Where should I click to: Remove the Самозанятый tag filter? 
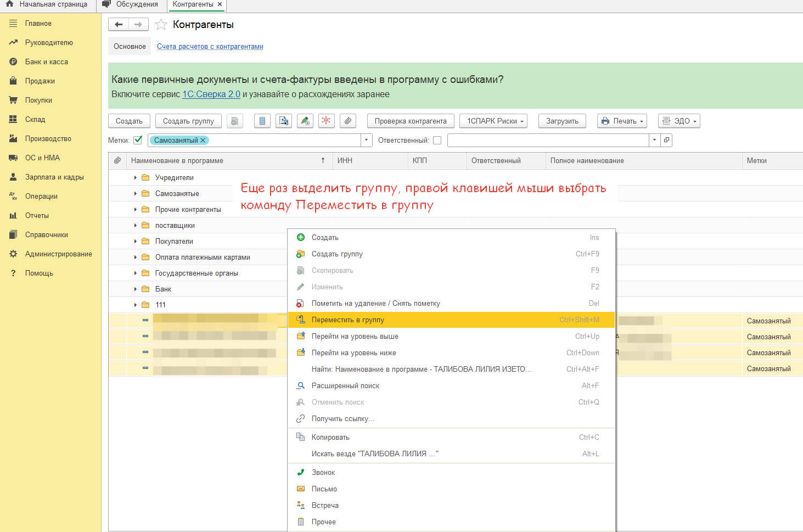pos(203,141)
